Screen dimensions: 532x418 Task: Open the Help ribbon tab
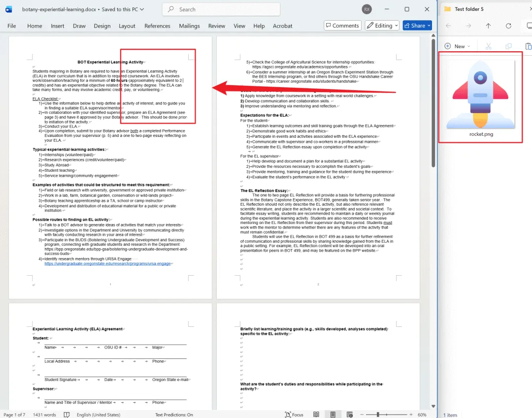[x=259, y=26]
